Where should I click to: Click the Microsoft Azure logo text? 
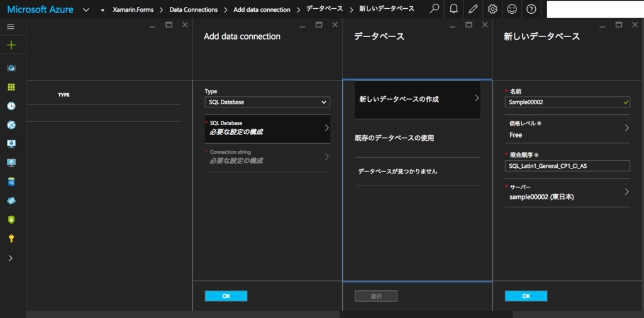click(x=40, y=9)
